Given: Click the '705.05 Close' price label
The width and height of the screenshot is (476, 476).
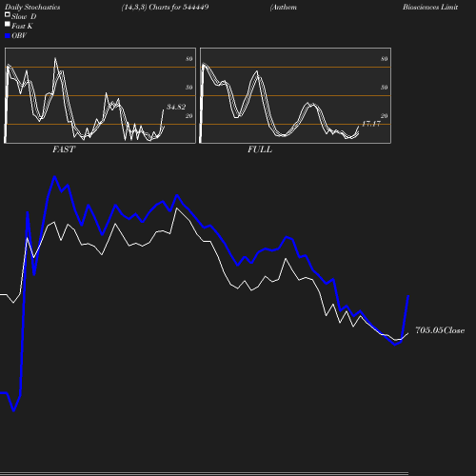Looking at the screenshot, I should [x=440, y=330].
